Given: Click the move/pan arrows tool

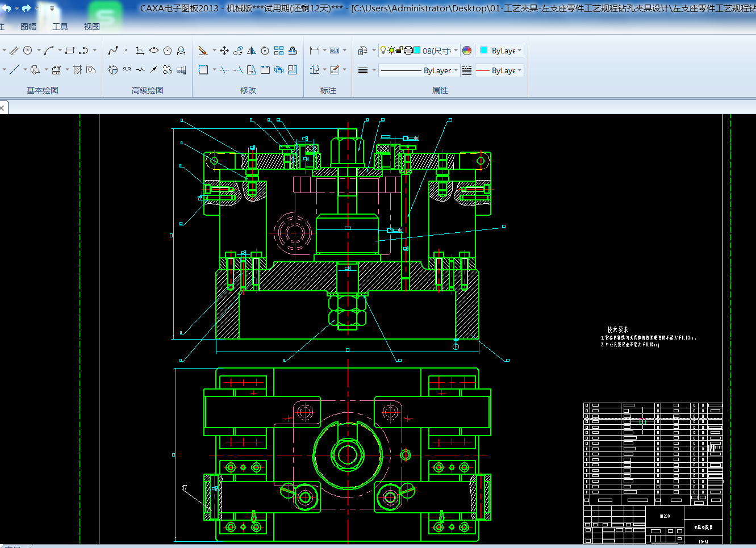Looking at the screenshot, I should point(224,51).
